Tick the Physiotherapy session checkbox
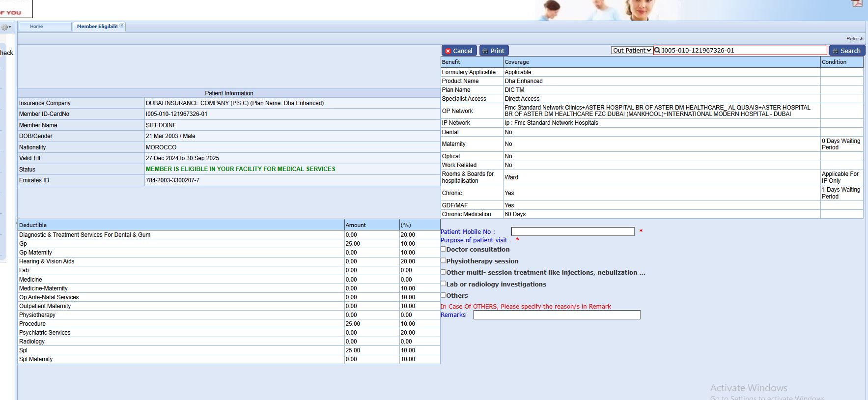Image resolution: width=868 pixels, height=400 pixels. pyautogui.click(x=444, y=260)
